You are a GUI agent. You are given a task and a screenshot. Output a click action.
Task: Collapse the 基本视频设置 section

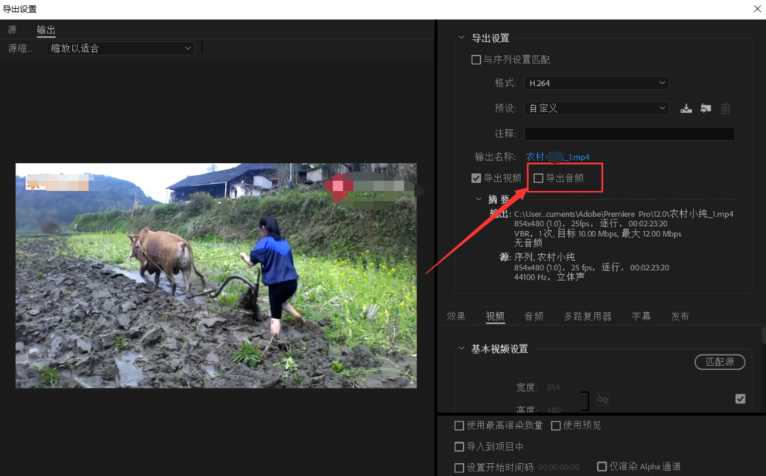pyautogui.click(x=462, y=348)
